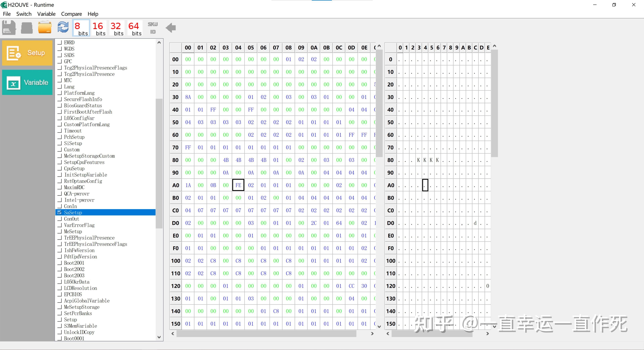The width and height of the screenshot is (644, 350).
Task: Enable the PchSetup checkbox
Action: click(60, 137)
